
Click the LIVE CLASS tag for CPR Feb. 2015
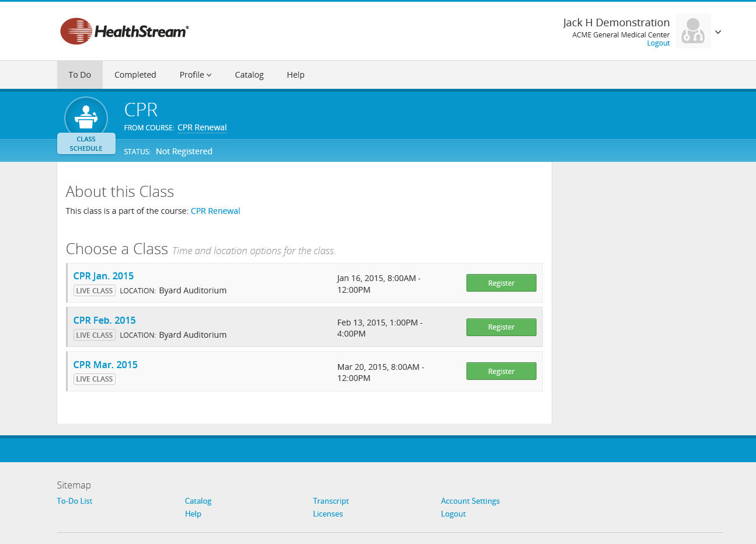coord(95,335)
